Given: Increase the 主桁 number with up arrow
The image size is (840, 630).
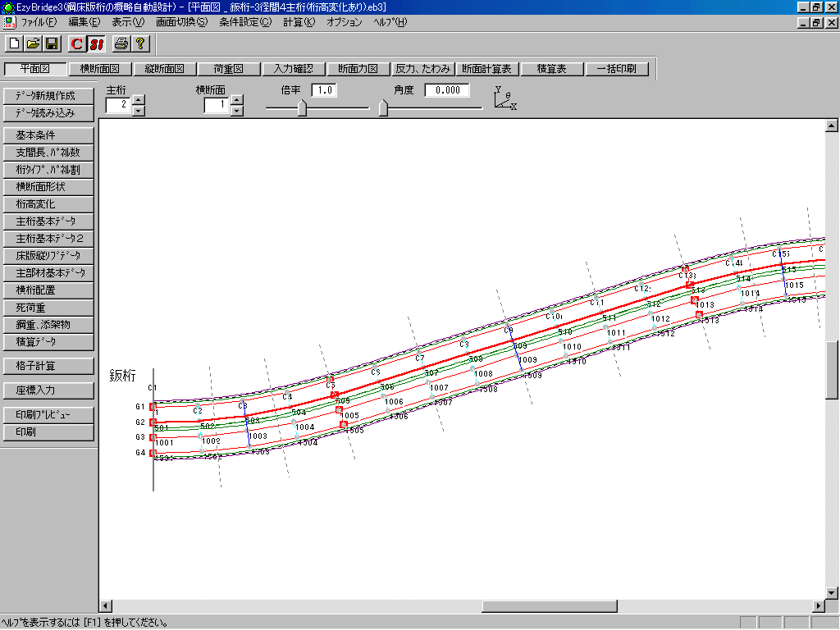Looking at the screenshot, I should (138, 99).
